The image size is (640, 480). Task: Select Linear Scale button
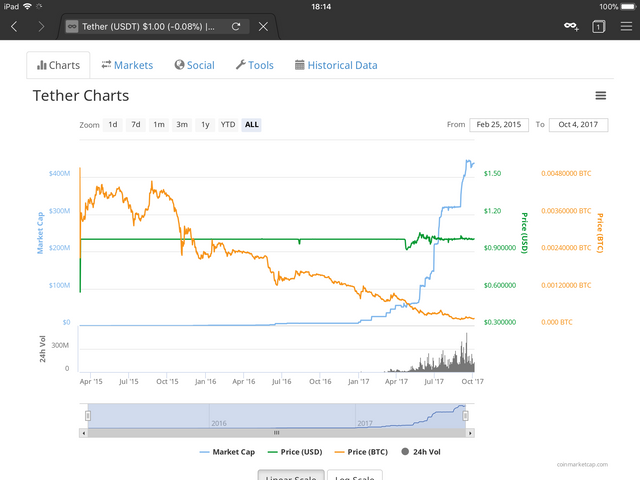pyautogui.click(x=291, y=476)
